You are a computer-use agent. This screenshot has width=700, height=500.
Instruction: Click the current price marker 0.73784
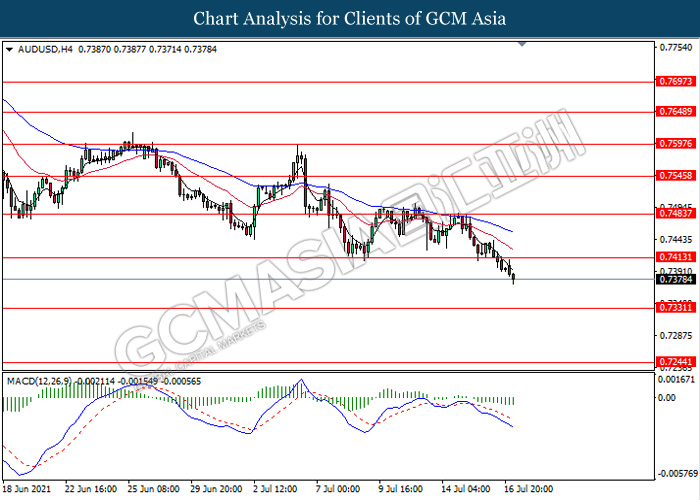point(675,280)
